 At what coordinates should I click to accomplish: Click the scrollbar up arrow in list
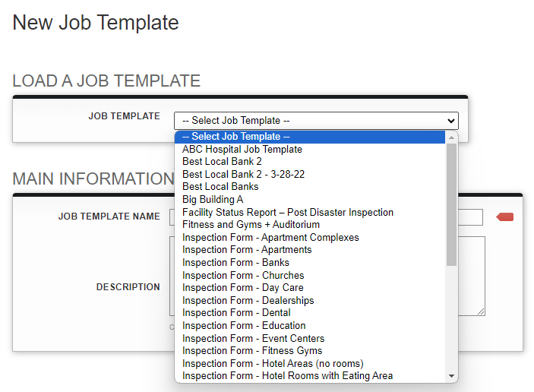click(452, 138)
